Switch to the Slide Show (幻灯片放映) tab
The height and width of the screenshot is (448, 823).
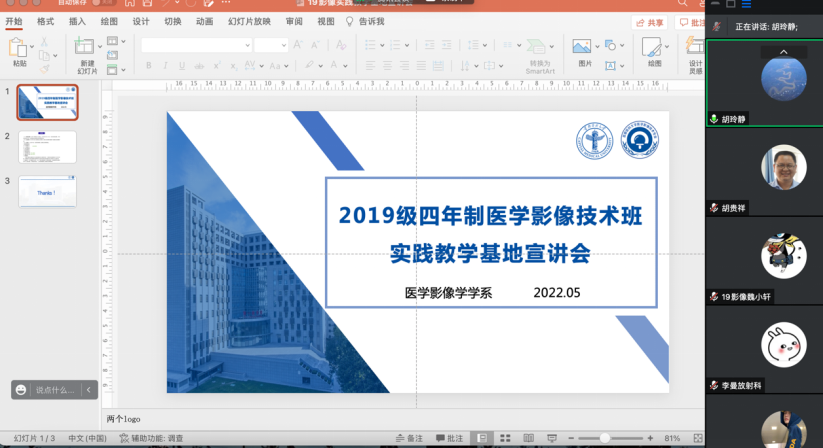pyautogui.click(x=249, y=21)
